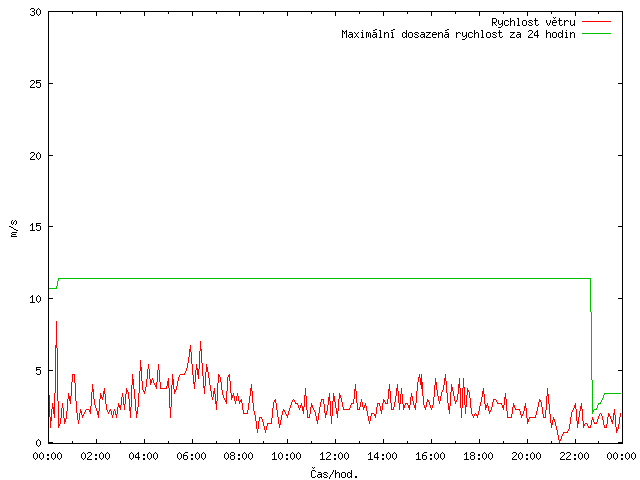Click the x-axis time label 20:00
Screen dimensions: 640x480
[526, 456]
